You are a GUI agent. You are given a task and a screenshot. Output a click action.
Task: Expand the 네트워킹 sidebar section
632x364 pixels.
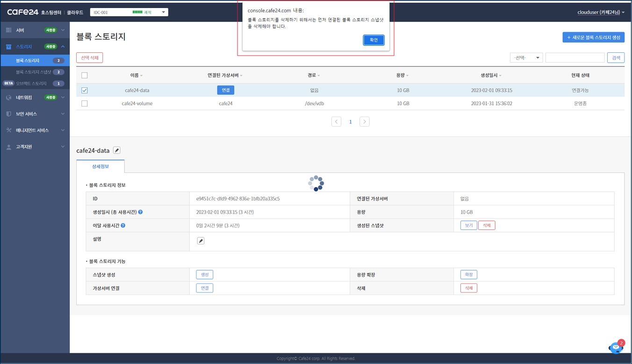click(35, 98)
